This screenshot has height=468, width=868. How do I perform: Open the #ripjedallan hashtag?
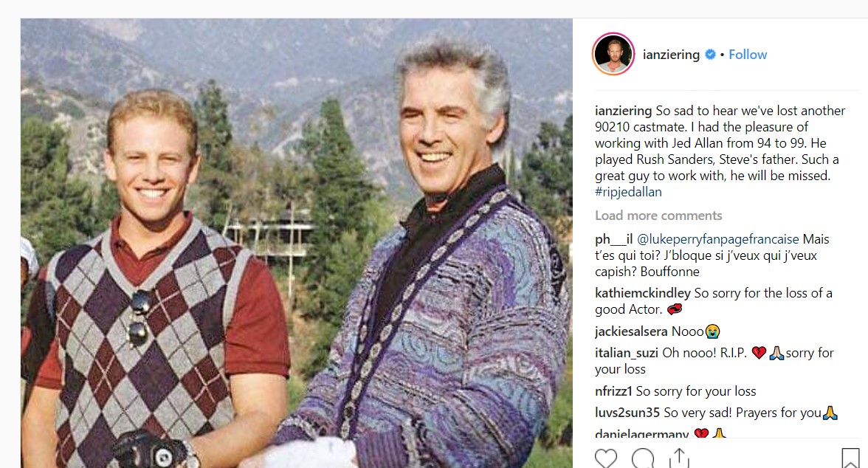click(628, 192)
